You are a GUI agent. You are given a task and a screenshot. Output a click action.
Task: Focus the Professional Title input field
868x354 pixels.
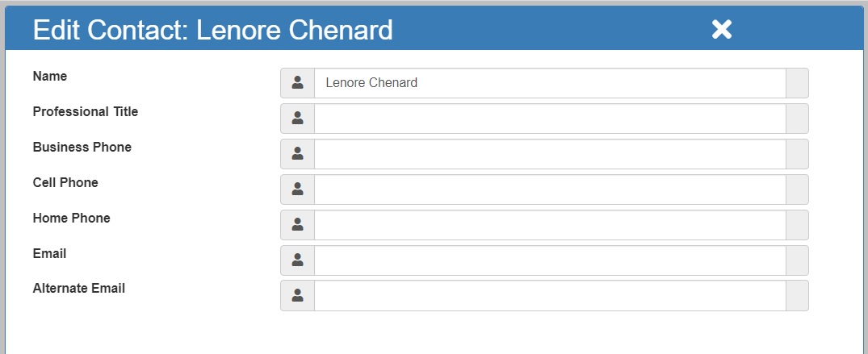(x=550, y=119)
